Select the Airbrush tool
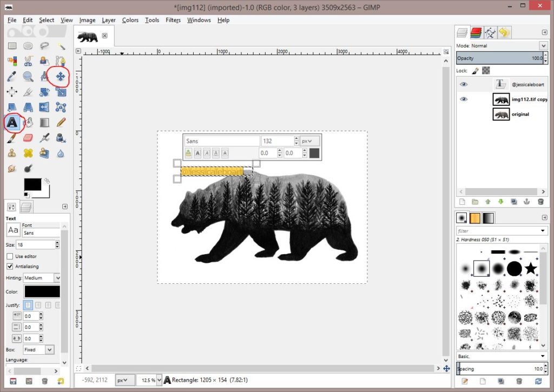 pyautogui.click(x=44, y=138)
